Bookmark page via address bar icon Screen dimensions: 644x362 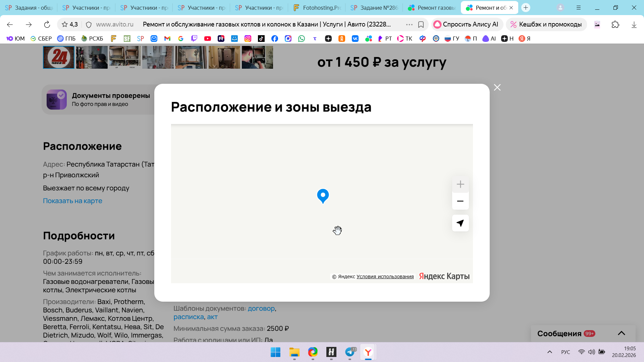pos(421,24)
